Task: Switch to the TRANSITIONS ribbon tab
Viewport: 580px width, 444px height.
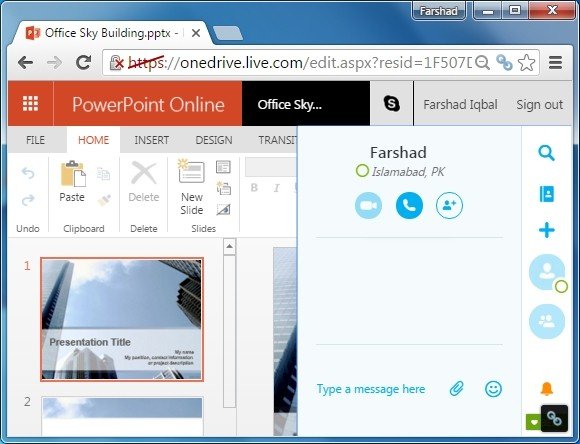Action: coord(277,140)
